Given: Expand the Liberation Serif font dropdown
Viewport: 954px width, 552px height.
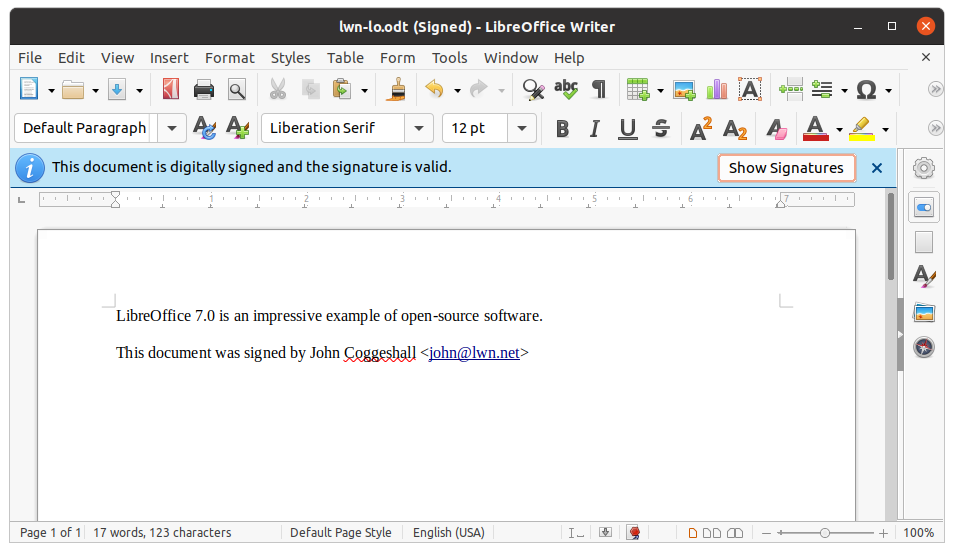Looking at the screenshot, I should [419, 128].
